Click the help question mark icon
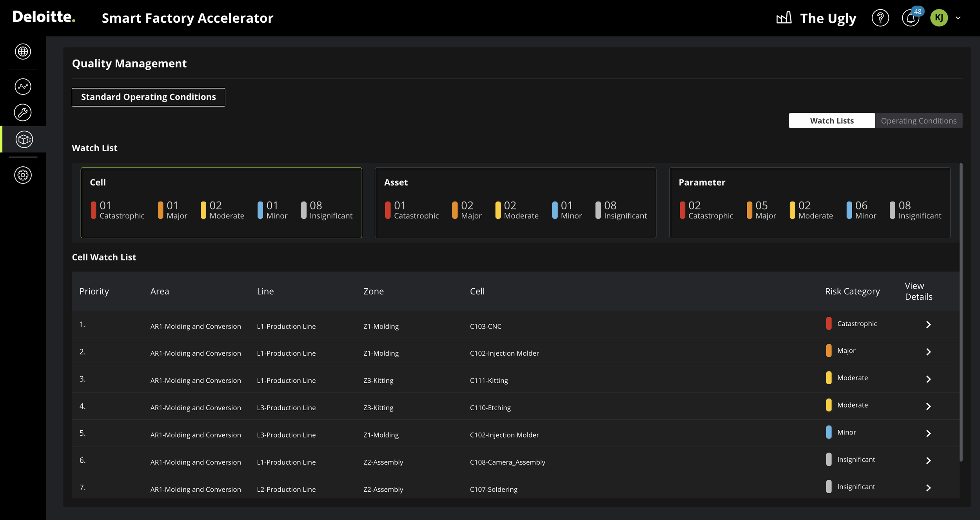This screenshot has height=520, width=980. pyautogui.click(x=880, y=18)
